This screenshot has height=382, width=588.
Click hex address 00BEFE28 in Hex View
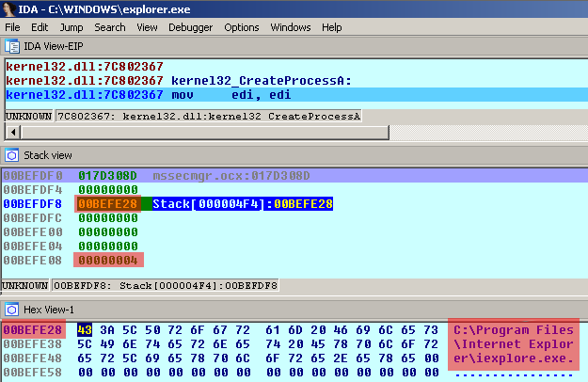point(33,329)
